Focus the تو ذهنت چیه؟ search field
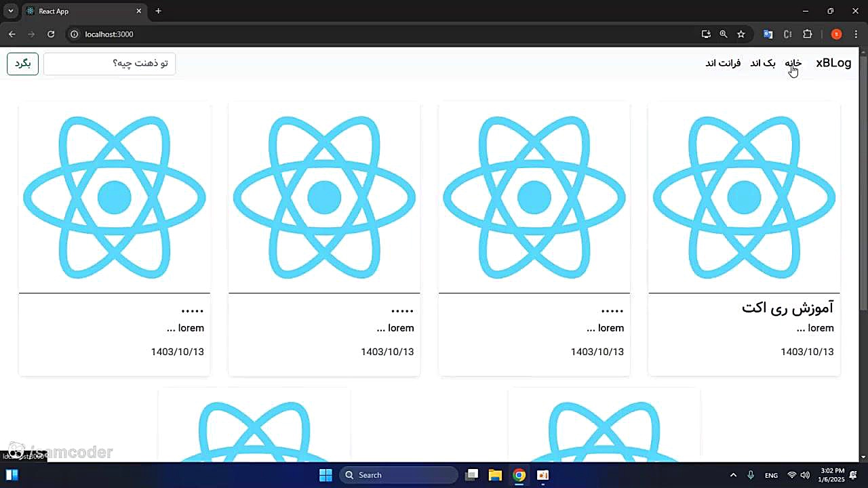This screenshot has height=488, width=868. [109, 64]
